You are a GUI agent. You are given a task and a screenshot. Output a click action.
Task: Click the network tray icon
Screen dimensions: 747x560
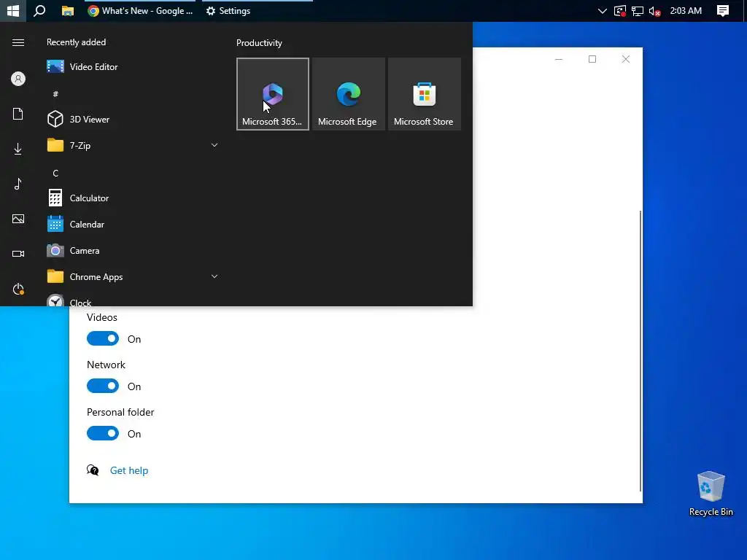tap(638, 10)
